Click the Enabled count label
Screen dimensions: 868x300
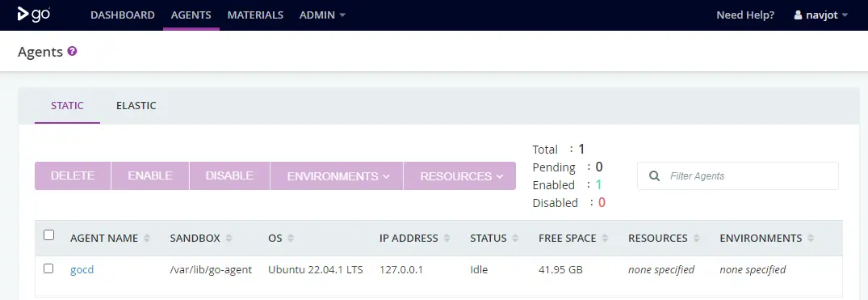(x=554, y=185)
